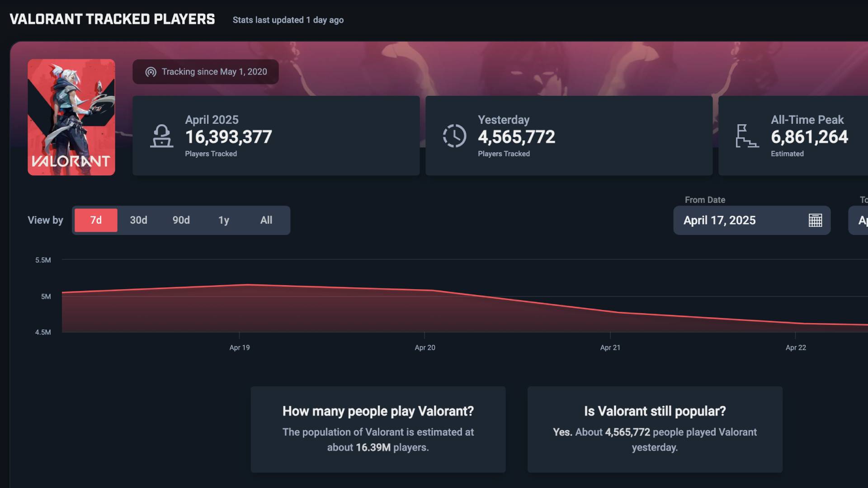Click the person icon on April 2025 card
The image size is (868, 488).
(162, 136)
